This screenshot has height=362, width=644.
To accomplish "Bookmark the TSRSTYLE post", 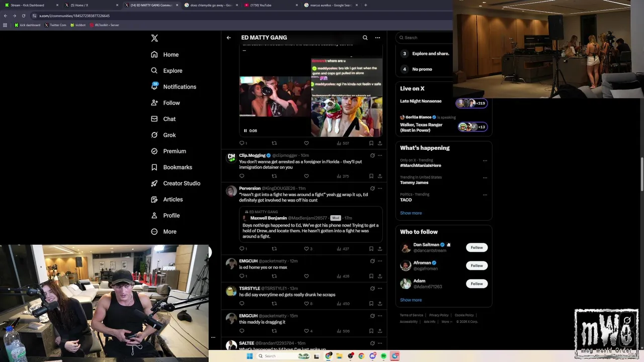I will click(371, 304).
